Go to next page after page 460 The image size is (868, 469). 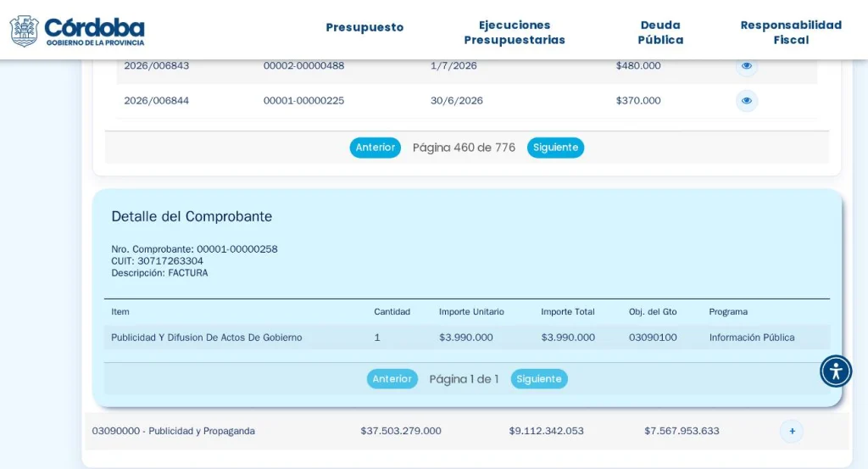(555, 148)
